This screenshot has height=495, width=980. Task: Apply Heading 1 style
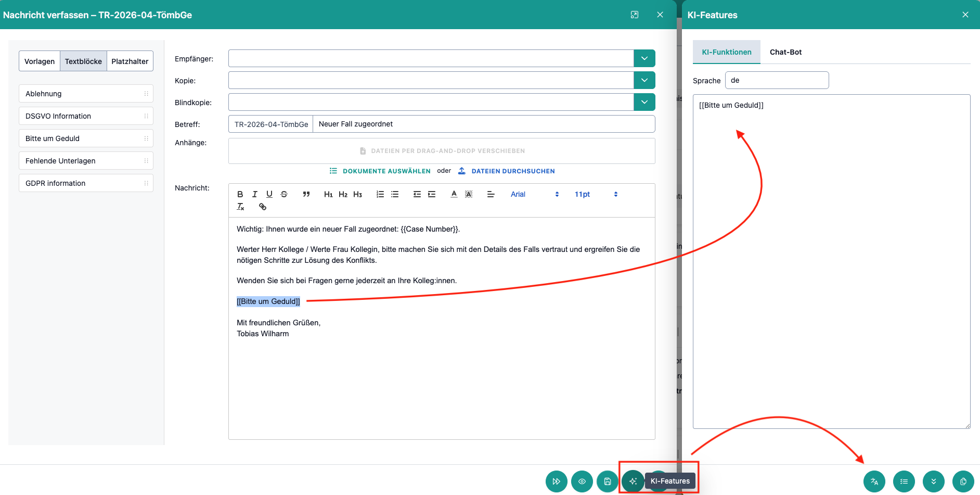point(328,194)
